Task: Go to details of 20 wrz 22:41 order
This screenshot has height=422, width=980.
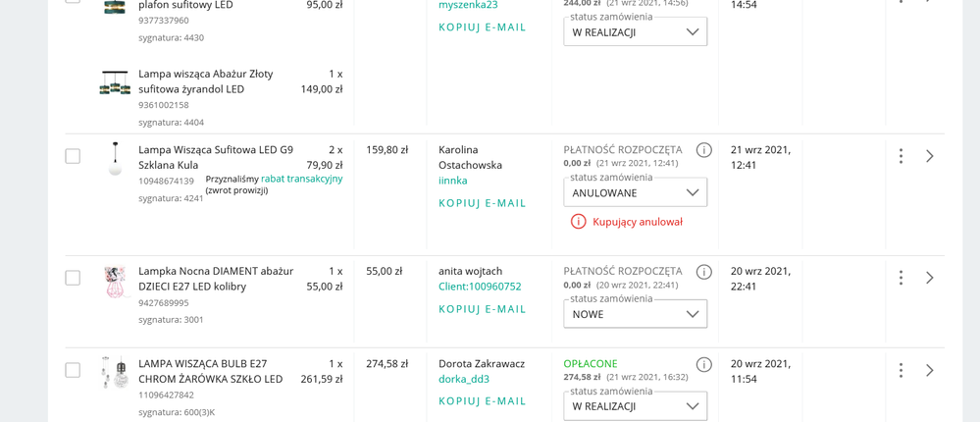Action: (x=929, y=278)
